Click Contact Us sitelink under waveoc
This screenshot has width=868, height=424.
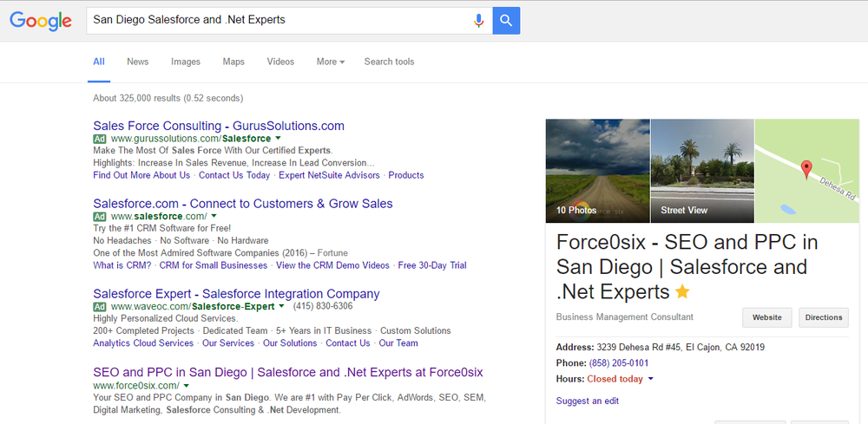point(348,343)
